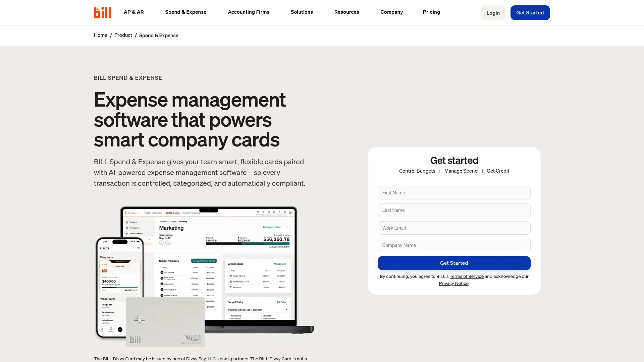This screenshot has width=644, height=362.
Task: Click the Manage Spend text
Action: click(461, 171)
